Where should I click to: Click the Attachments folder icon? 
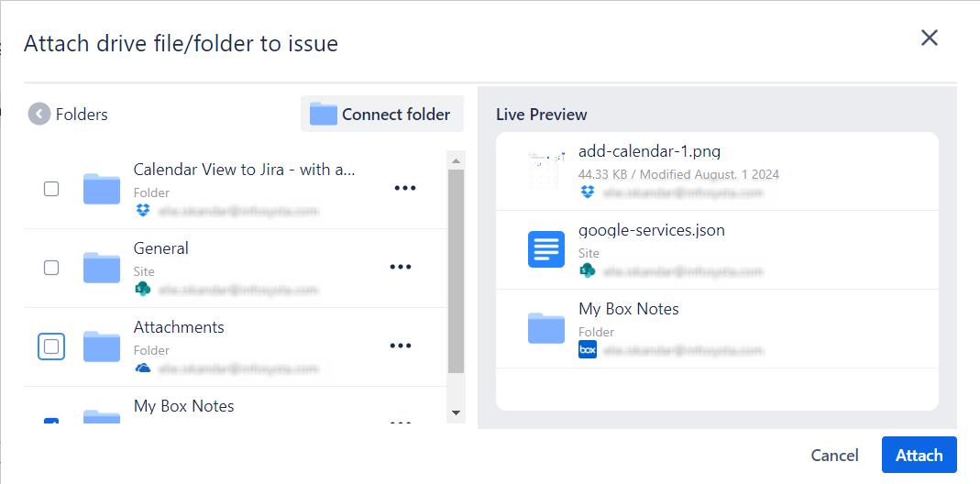(102, 346)
